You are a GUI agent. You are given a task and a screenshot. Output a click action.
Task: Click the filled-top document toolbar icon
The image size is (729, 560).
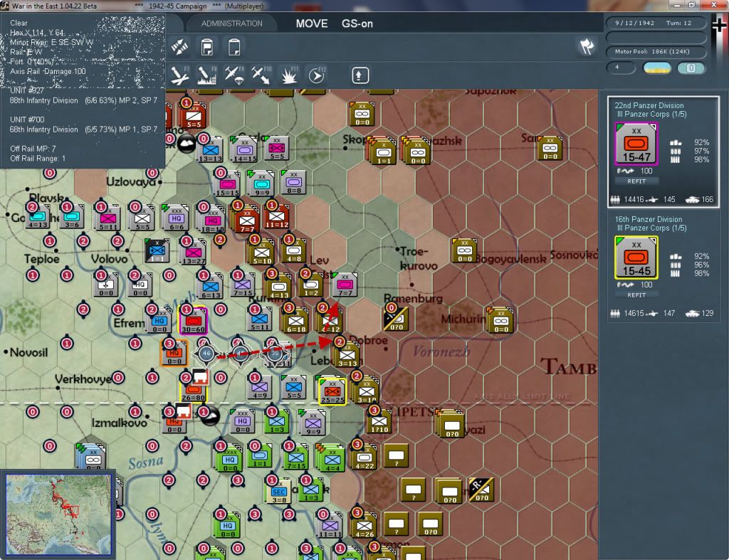pos(206,47)
